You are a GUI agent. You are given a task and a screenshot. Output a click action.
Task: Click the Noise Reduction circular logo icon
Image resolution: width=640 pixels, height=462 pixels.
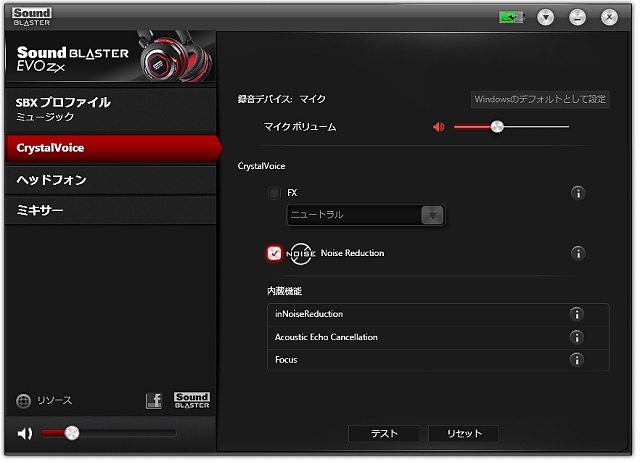(x=301, y=253)
